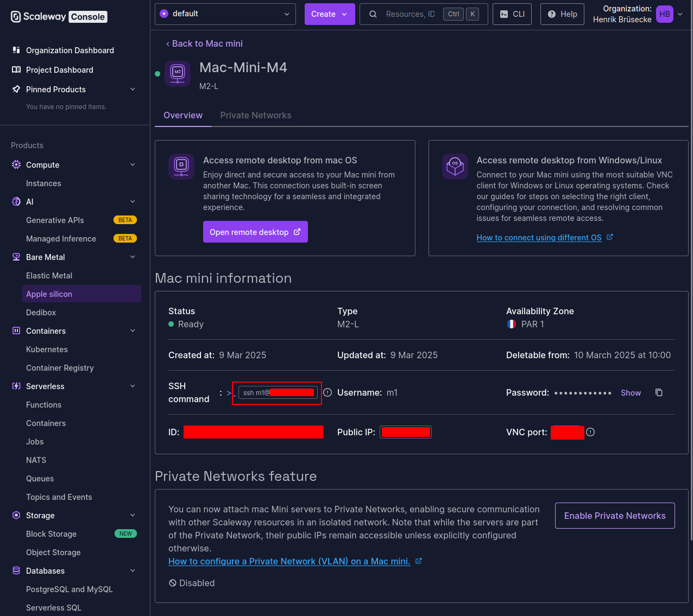Open Topics and Events in the sidebar
The height and width of the screenshot is (616, 693).
click(59, 497)
